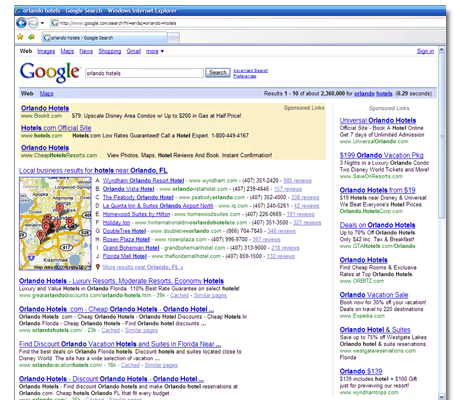455x400 pixels.
Task: Click the Search button
Action: pos(218,72)
